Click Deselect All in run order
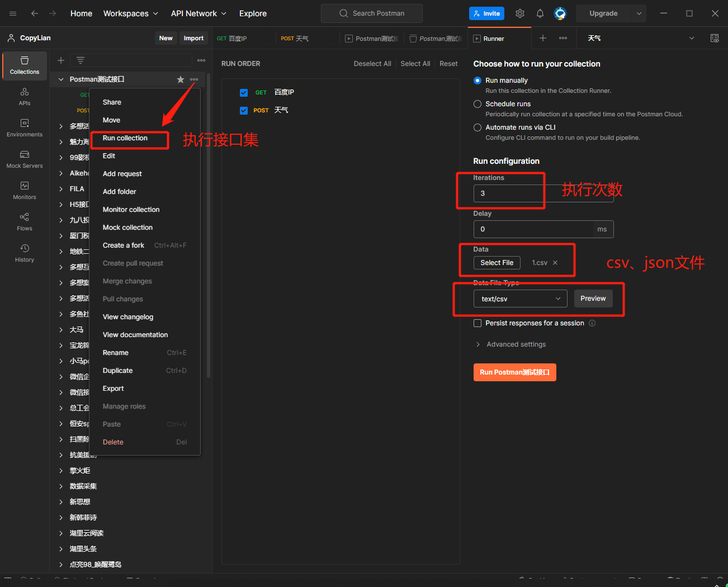The width and height of the screenshot is (728, 587). [372, 64]
